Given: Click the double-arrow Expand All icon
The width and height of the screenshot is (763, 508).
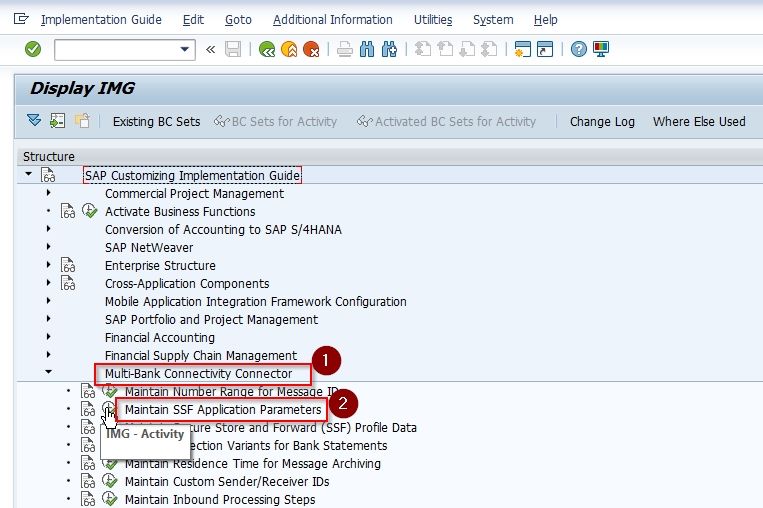Looking at the screenshot, I should tap(34, 120).
